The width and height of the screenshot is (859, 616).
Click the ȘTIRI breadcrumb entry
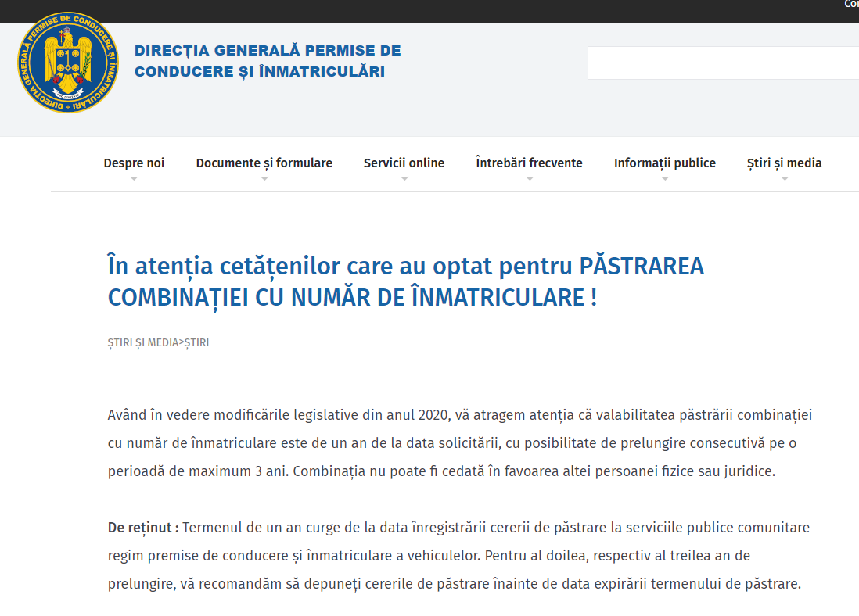tap(196, 342)
